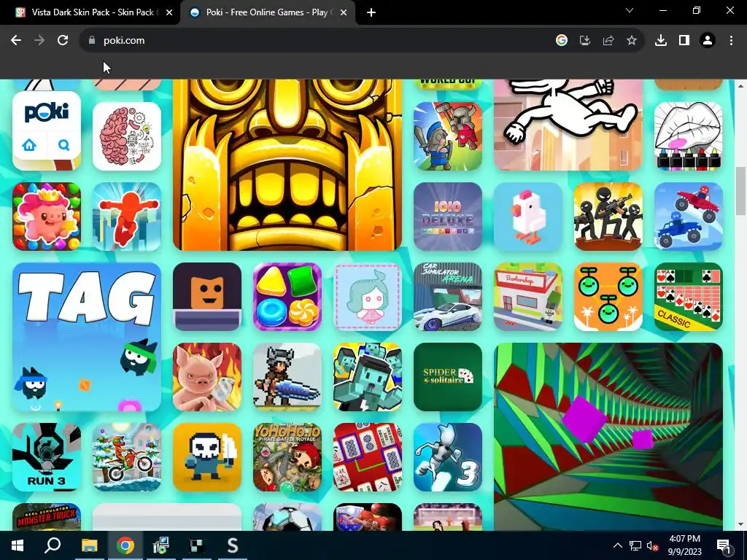747x560 pixels.
Task: Open the pixel viking warrior game tile
Action: pyautogui.click(x=287, y=377)
